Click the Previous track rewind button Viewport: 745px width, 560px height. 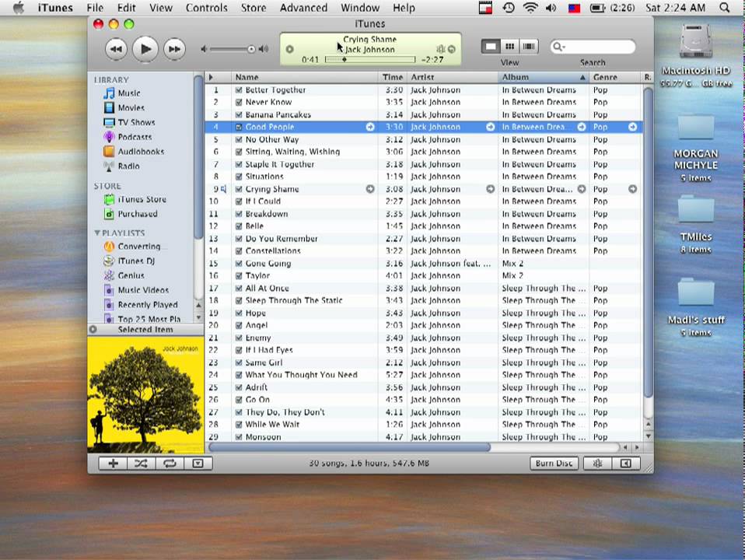pyautogui.click(x=116, y=49)
